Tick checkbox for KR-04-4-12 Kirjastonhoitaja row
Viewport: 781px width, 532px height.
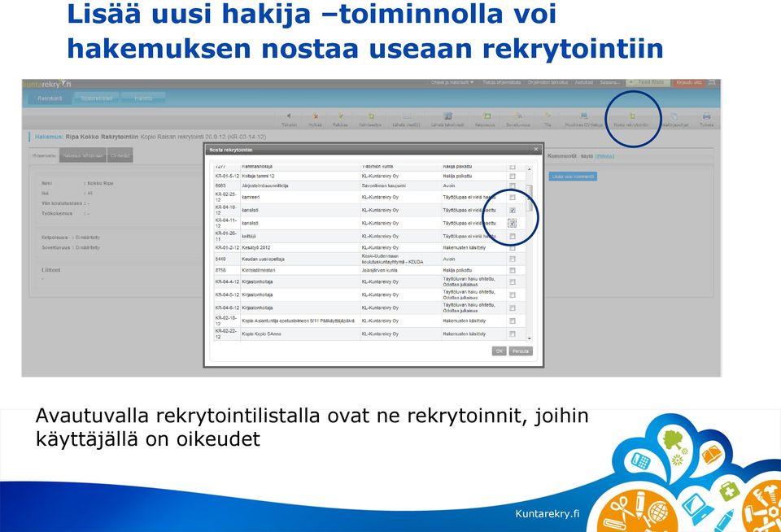point(513,282)
